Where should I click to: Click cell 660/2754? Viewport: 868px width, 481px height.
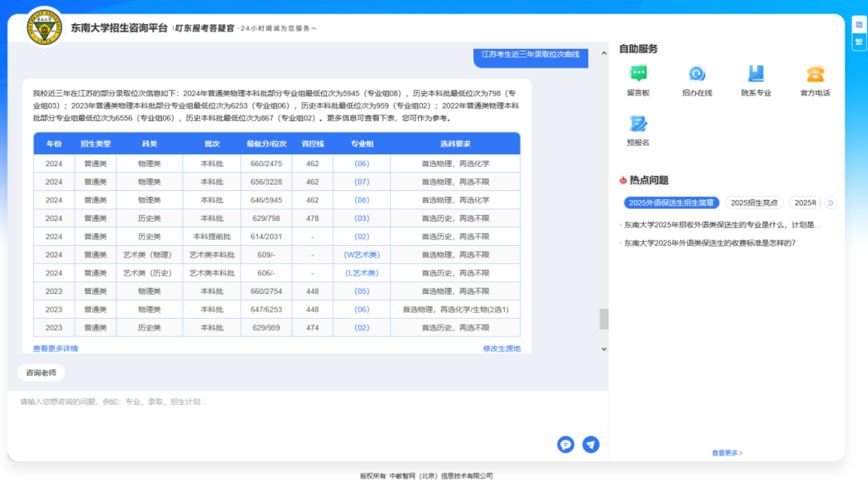266,291
